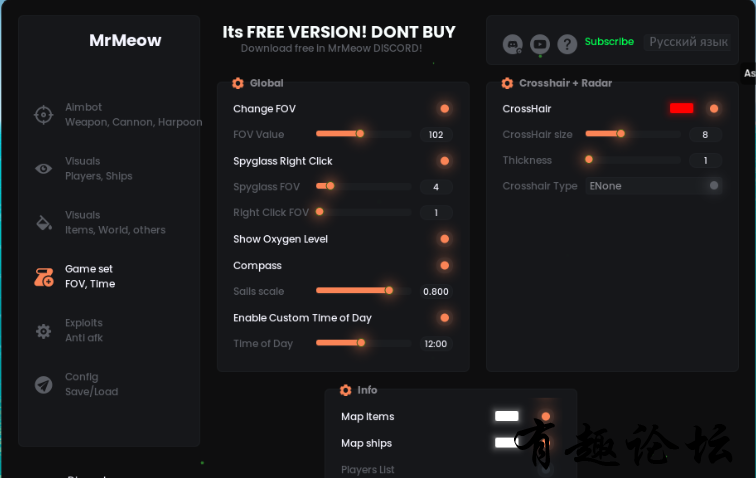Click the Discord icon in top bar
This screenshot has width=756, height=478.
(513, 44)
